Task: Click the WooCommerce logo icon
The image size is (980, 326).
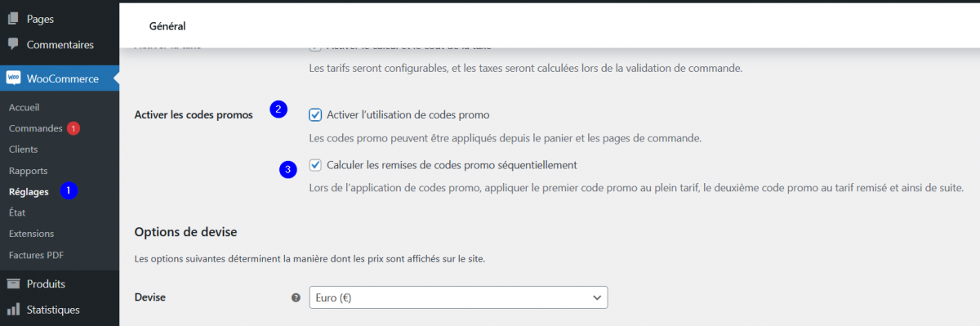Action: pos(13,78)
